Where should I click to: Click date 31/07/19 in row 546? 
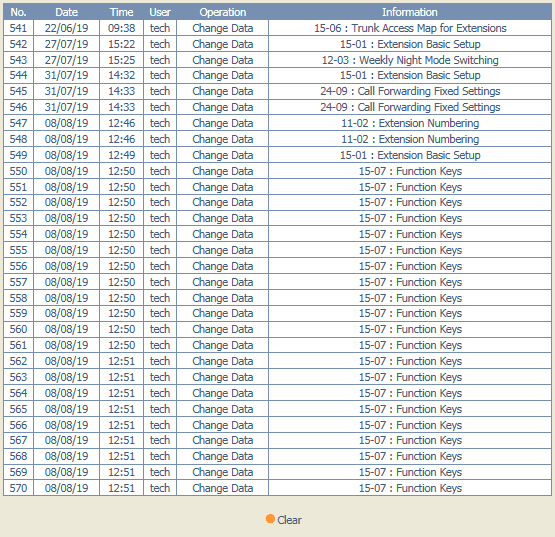pos(67,107)
